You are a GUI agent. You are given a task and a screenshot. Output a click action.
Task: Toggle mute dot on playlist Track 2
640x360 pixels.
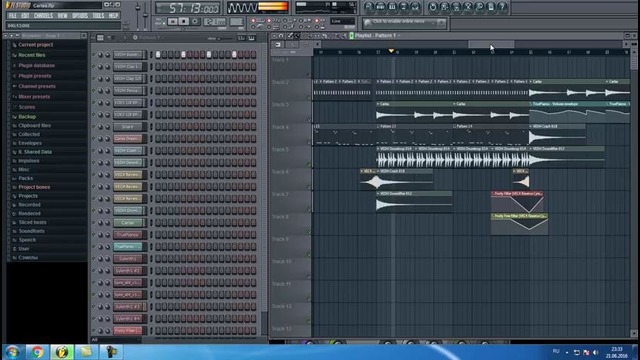click(309, 97)
